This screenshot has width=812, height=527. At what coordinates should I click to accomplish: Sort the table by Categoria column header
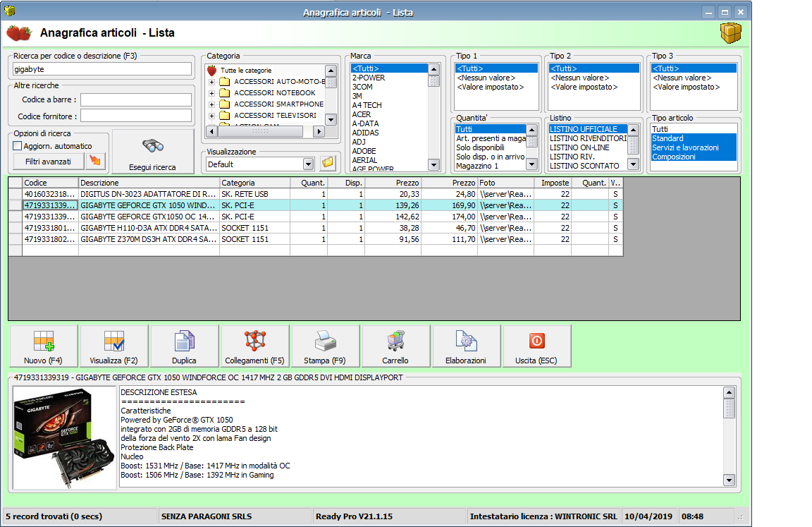click(x=254, y=183)
